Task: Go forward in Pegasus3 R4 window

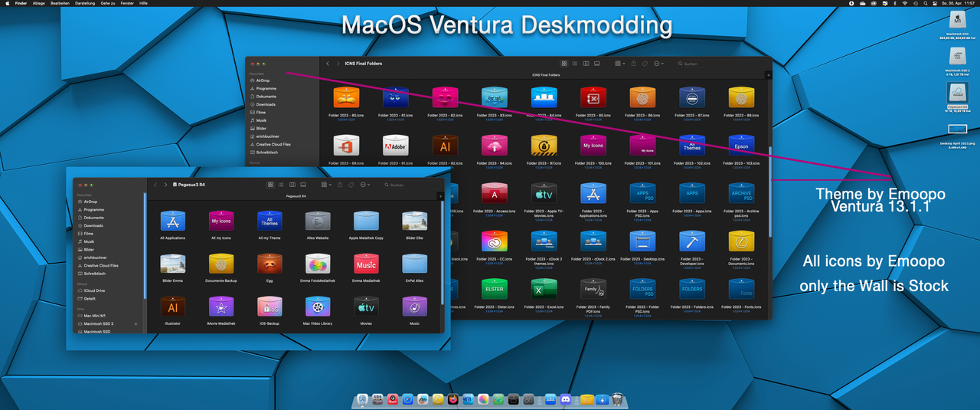Action: tap(165, 185)
